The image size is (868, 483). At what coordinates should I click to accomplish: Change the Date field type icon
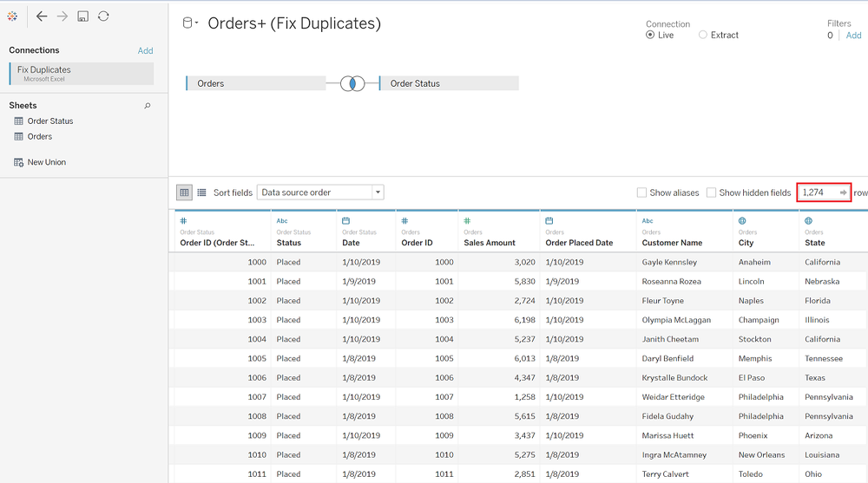(x=346, y=221)
